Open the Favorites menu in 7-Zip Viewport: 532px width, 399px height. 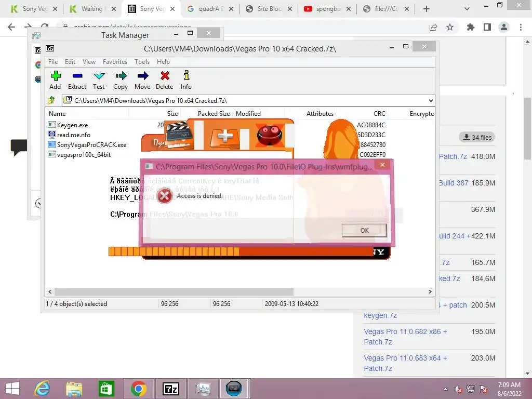click(115, 62)
